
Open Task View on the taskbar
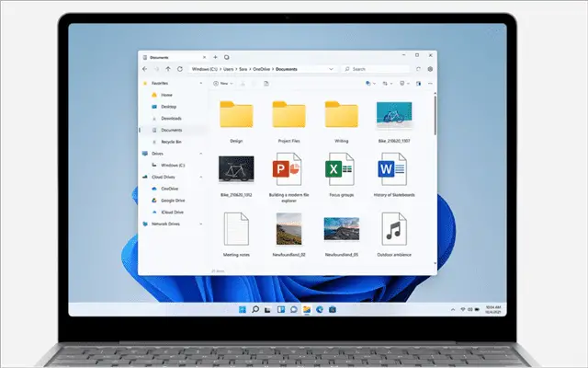coord(267,310)
